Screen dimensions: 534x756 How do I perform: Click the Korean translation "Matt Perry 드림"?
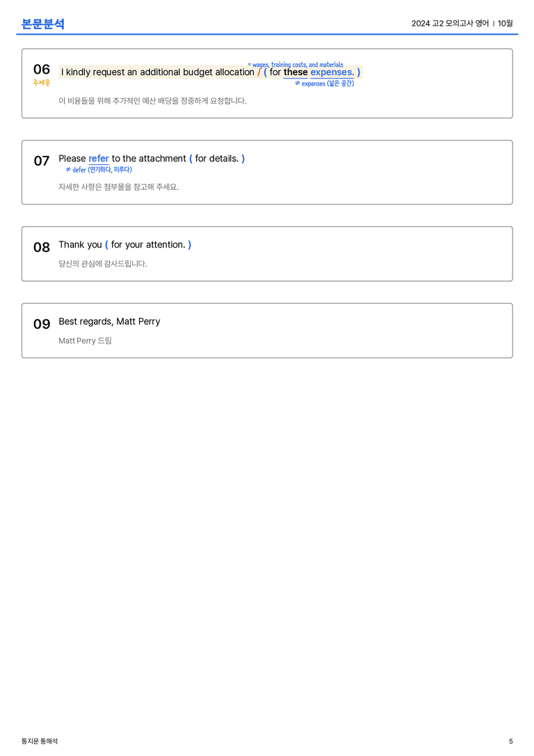[85, 340]
